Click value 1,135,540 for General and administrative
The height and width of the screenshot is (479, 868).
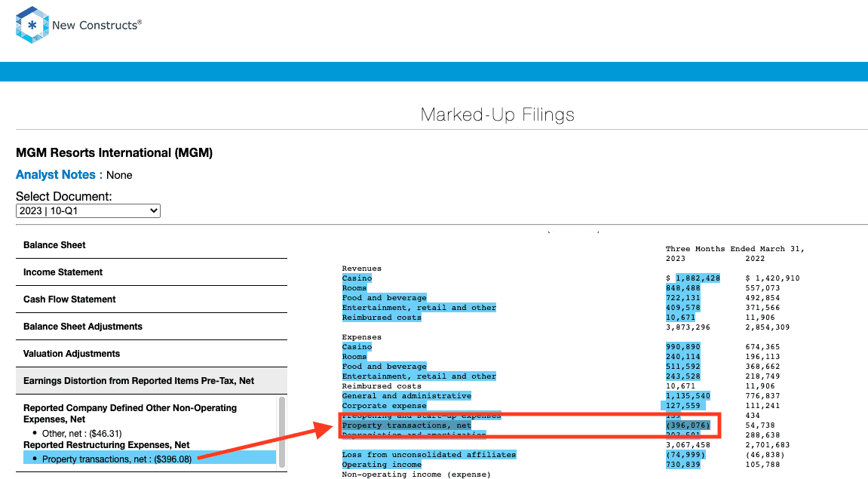coord(688,396)
